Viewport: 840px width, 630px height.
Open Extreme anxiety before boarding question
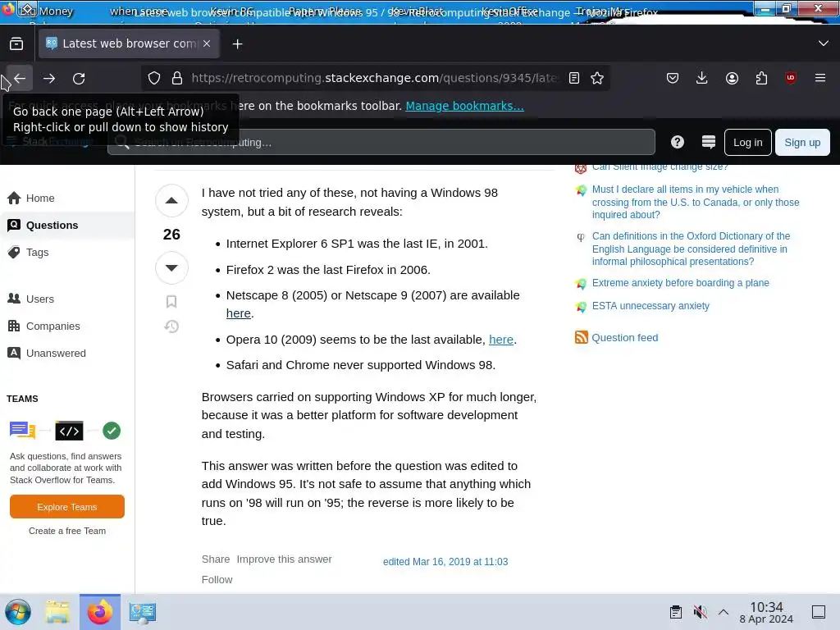(x=680, y=283)
